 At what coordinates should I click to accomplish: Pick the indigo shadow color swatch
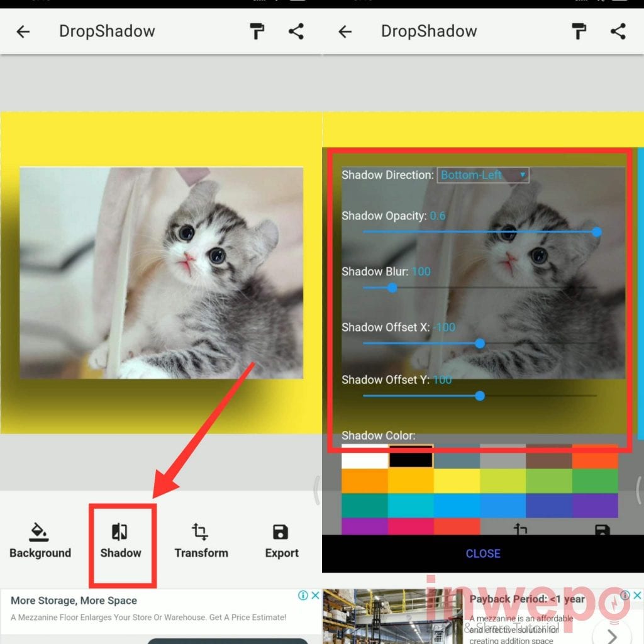(548, 506)
